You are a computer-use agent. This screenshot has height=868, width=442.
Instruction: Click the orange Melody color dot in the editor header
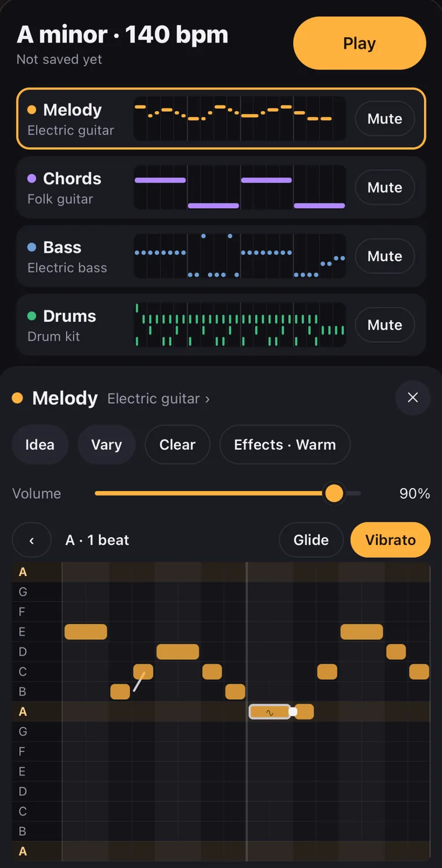(x=17, y=398)
